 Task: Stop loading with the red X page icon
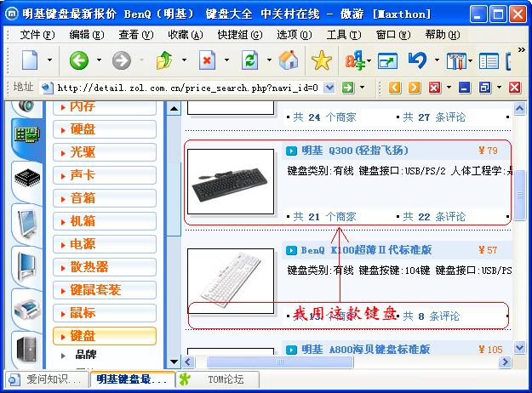[x=207, y=60]
